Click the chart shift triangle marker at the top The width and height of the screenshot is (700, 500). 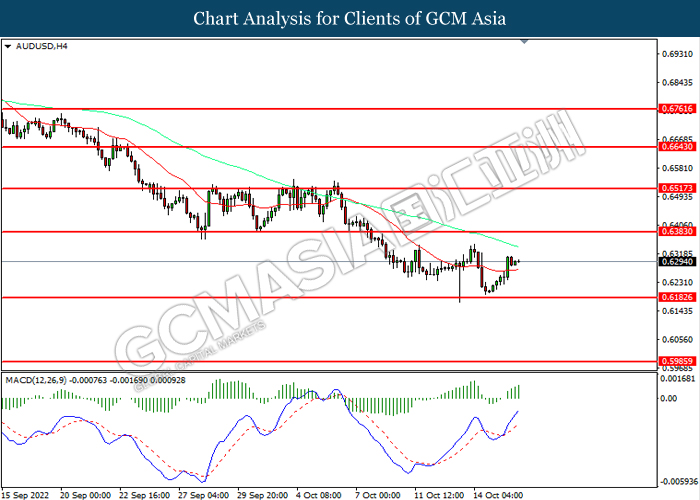tap(525, 42)
